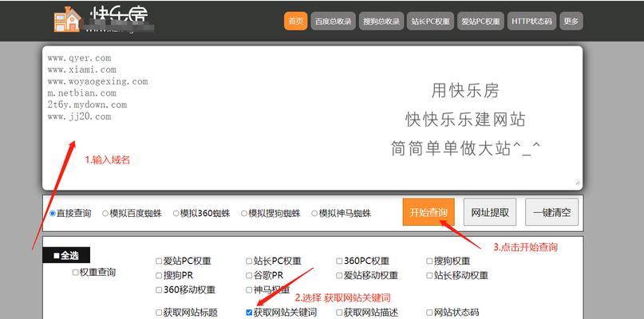Switch to the 搜狗总收录 tab
The height and width of the screenshot is (319, 644).
(381, 22)
